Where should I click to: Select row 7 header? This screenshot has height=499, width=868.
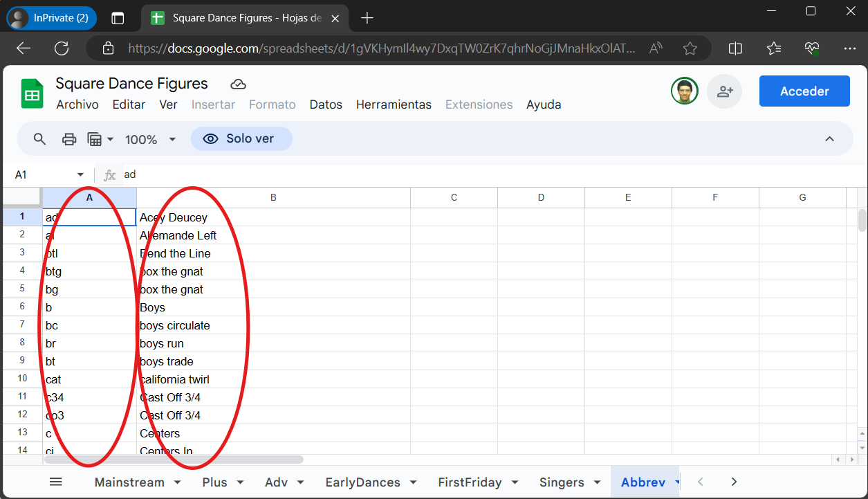click(22, 325)
